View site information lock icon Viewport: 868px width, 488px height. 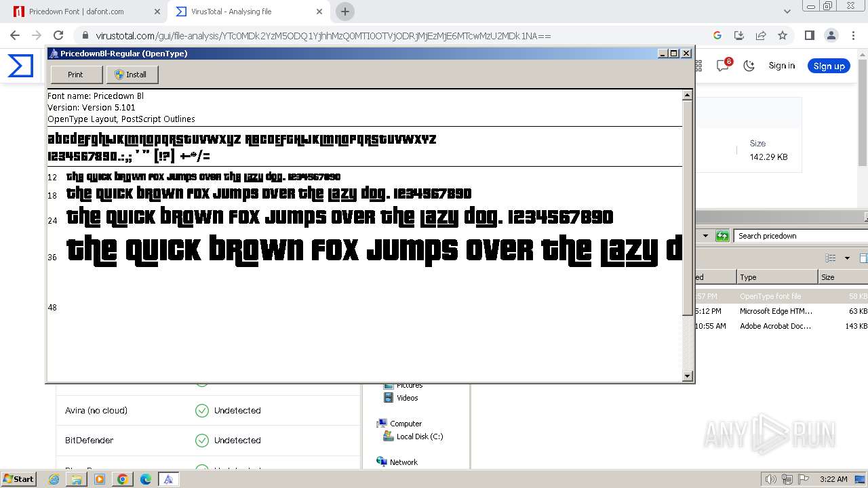click(x=85, y=36)
